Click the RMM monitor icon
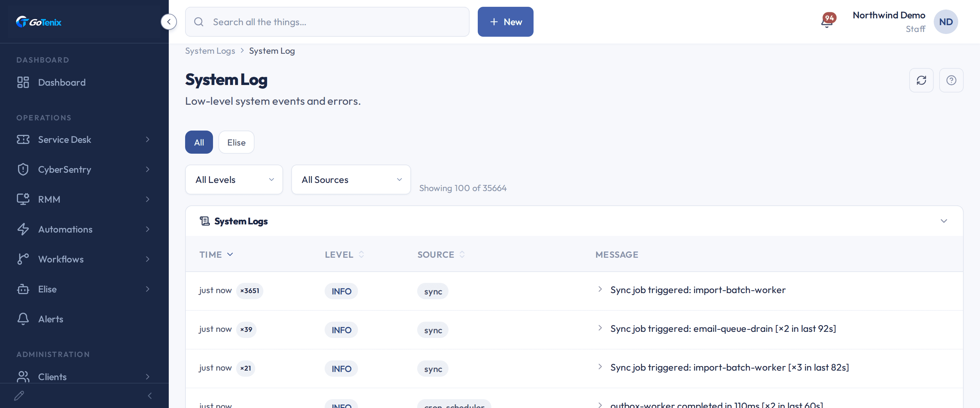Viewport: 980px width, 408px height. click(23, 199)
